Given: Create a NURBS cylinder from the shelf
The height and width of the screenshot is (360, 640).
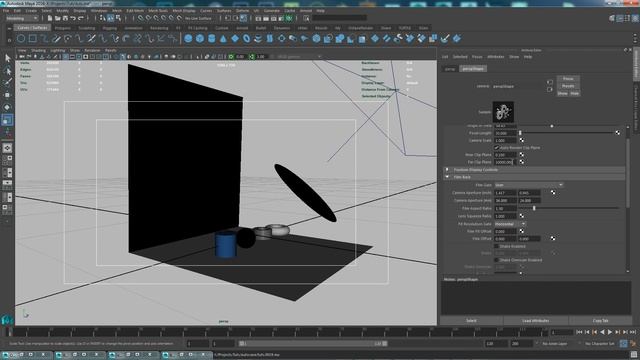Looking at the screenshot, I should point(211,39).
